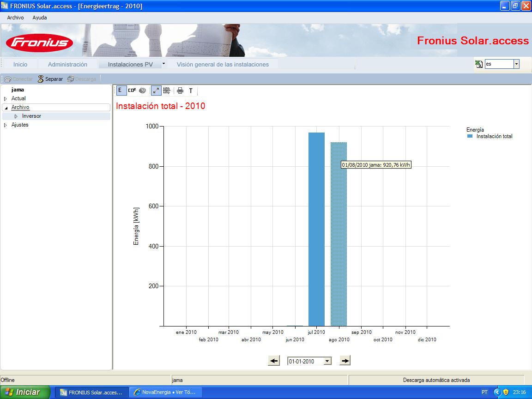Select the Energy (E) chart view button
Screen dimensions: 532x399
121,91
